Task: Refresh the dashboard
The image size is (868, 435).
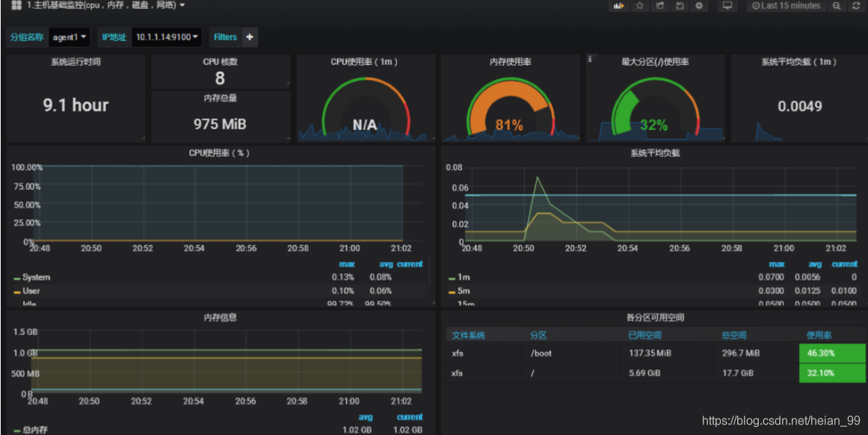Action: 856,6
